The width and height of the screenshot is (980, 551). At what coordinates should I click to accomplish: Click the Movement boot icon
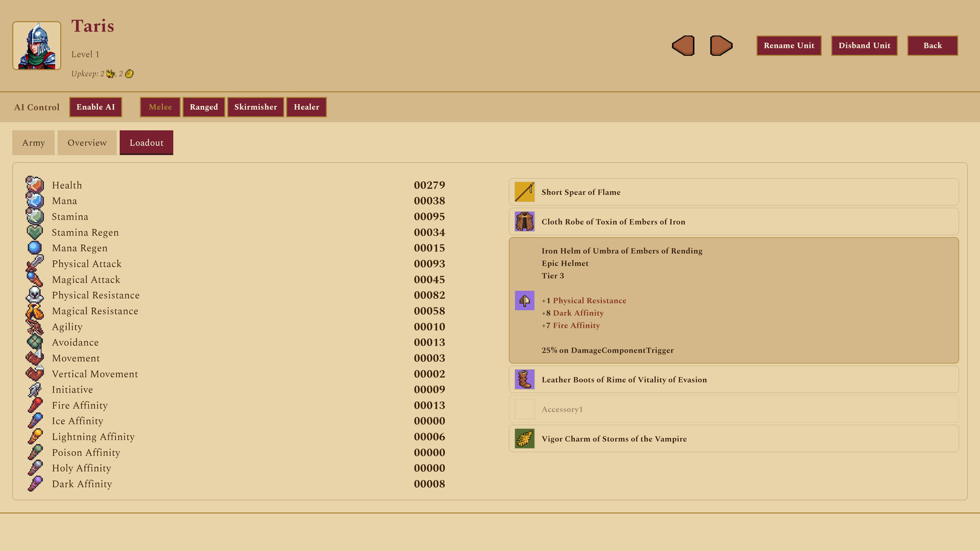coord(35,358)
